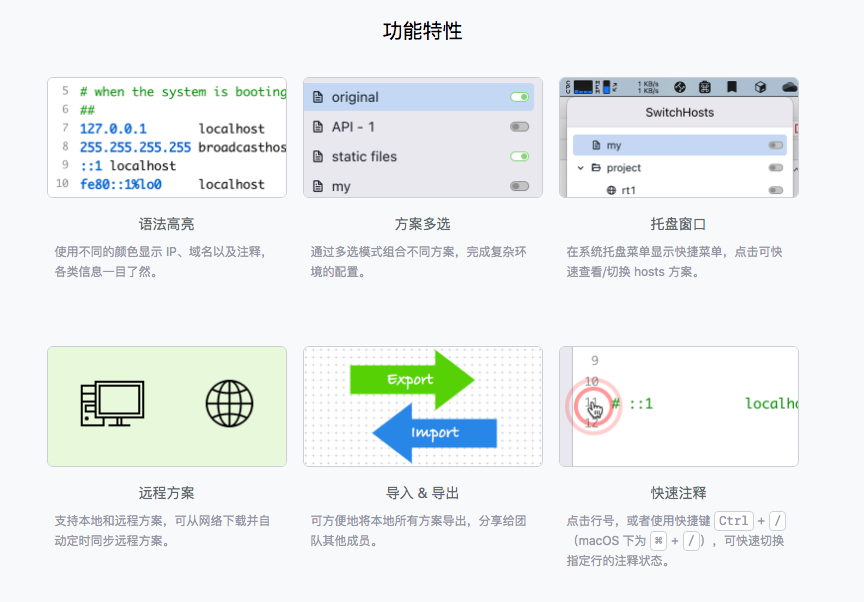Screen dimensions: 864x602
Task: Select the static files row
Action: point(419,156)
